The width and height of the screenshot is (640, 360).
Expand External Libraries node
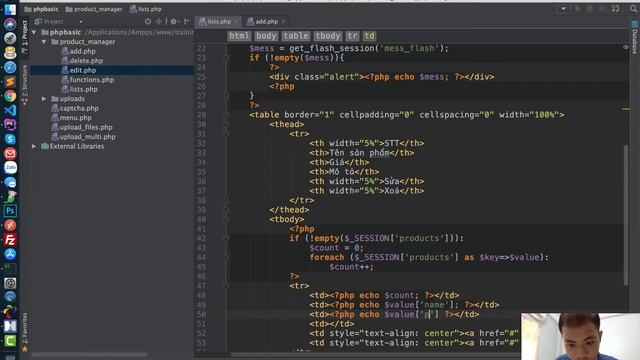point(34,146)
